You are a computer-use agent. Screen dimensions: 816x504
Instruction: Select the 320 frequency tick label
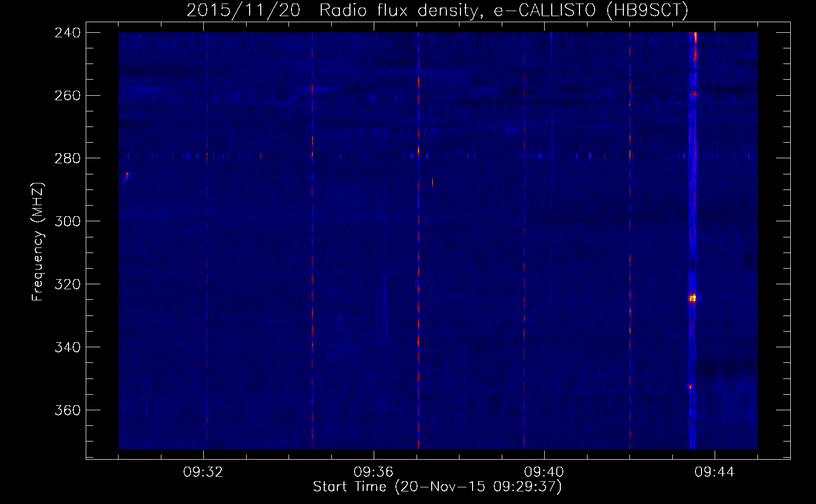click(67, 285)
